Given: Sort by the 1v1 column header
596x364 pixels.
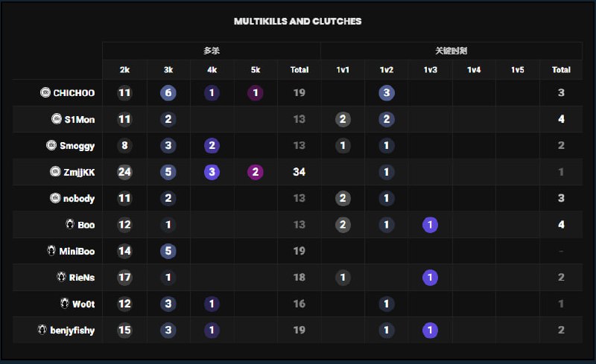Looking at the screenshot, I should click(343, 70).
